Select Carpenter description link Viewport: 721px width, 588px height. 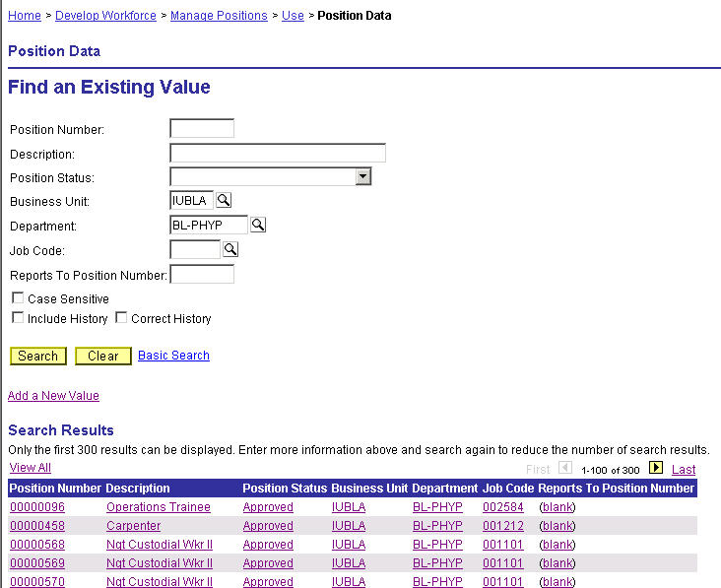click(x=133, y=526)
